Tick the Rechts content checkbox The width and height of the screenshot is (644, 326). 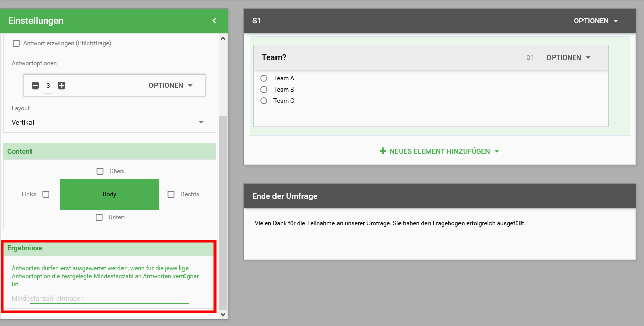(171, 194)
